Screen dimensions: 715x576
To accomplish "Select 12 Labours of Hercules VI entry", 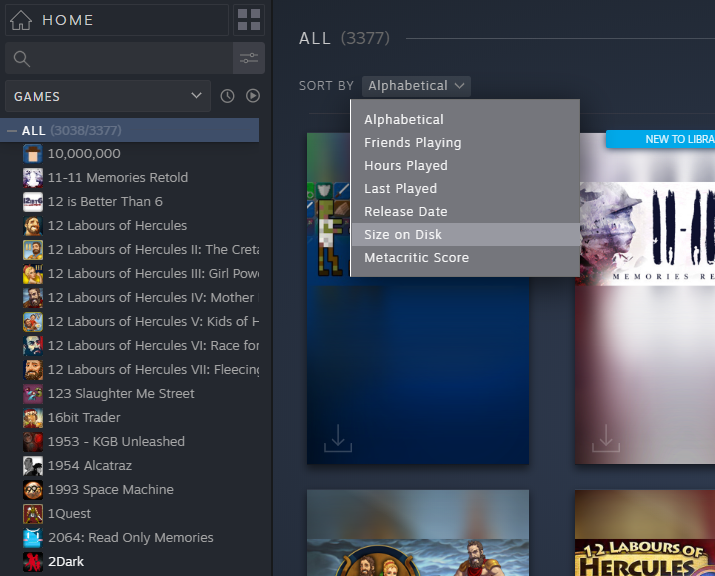I will pyautogui.click(x=141, y=346).
